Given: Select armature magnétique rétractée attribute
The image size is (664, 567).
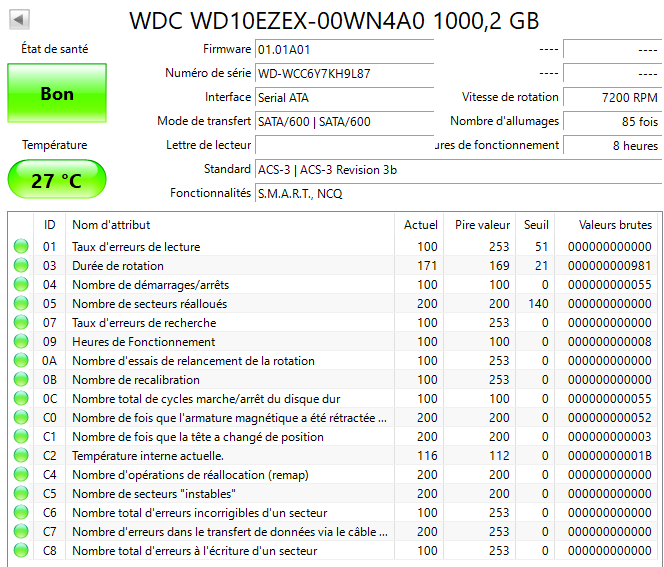Looking at the screenshot, I should tap(229, 418).
